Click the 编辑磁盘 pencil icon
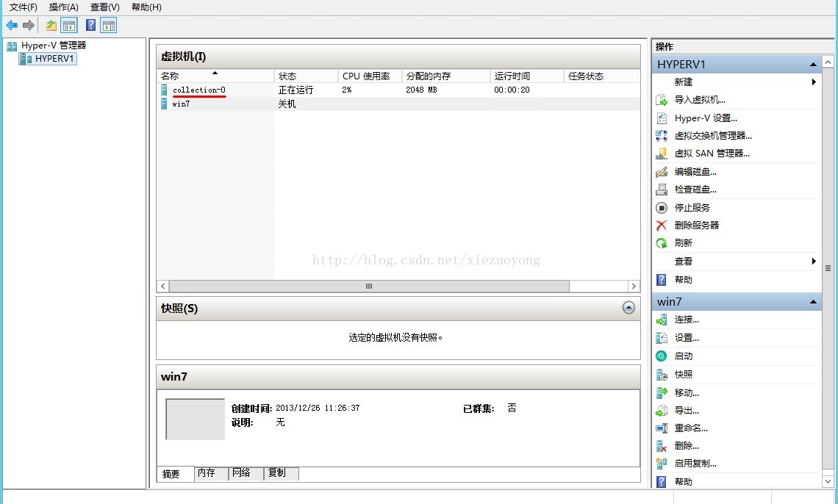838x504 pixels. (662, 171)
